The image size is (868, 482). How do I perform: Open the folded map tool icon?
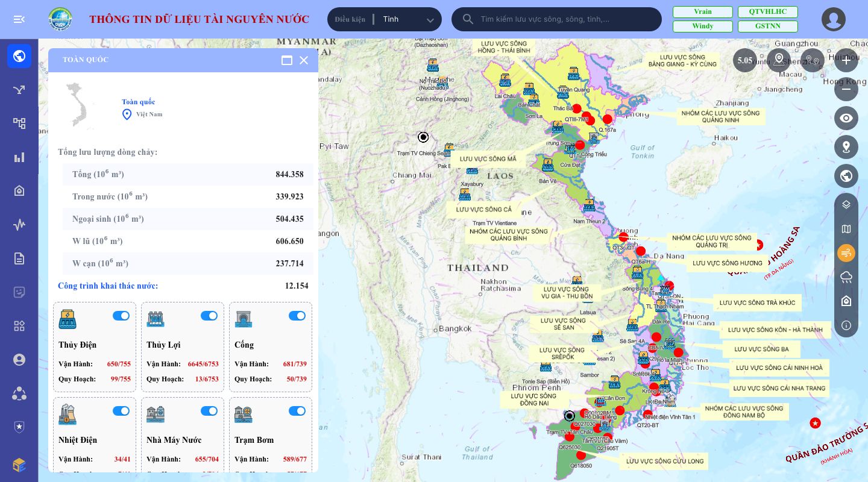tap(846, 229)
